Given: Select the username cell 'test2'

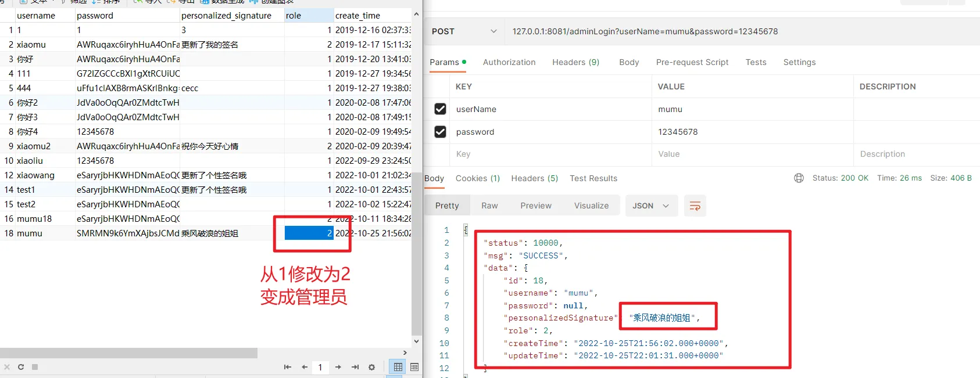Looking at the screenshot, I should [45, 204].
